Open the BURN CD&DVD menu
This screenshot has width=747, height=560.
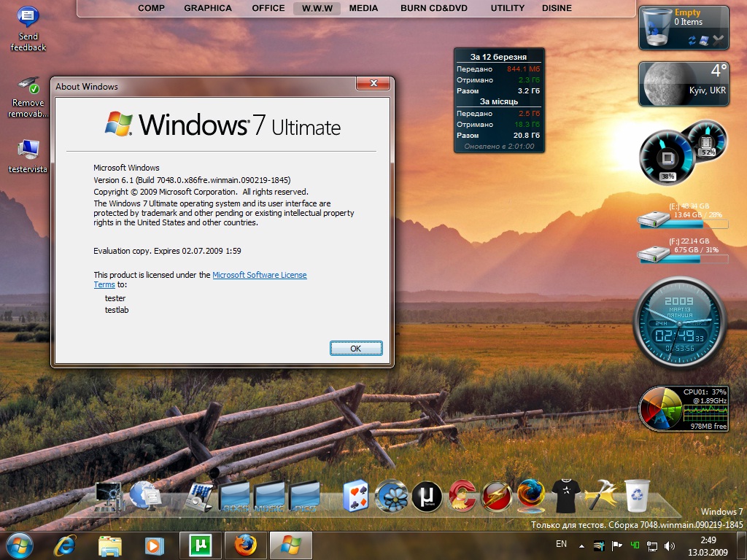click(434, 8)
